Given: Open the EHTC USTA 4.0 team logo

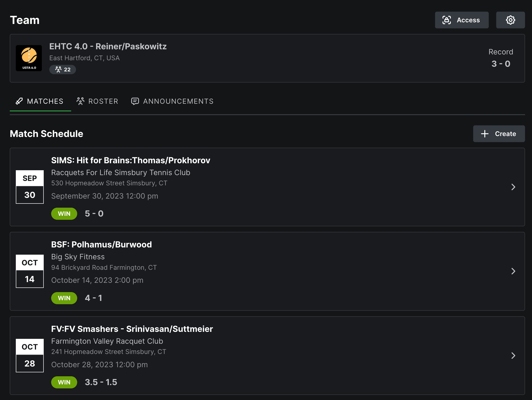Looking at the screenshot, I should pyautogui.click(x=29, y=58).
